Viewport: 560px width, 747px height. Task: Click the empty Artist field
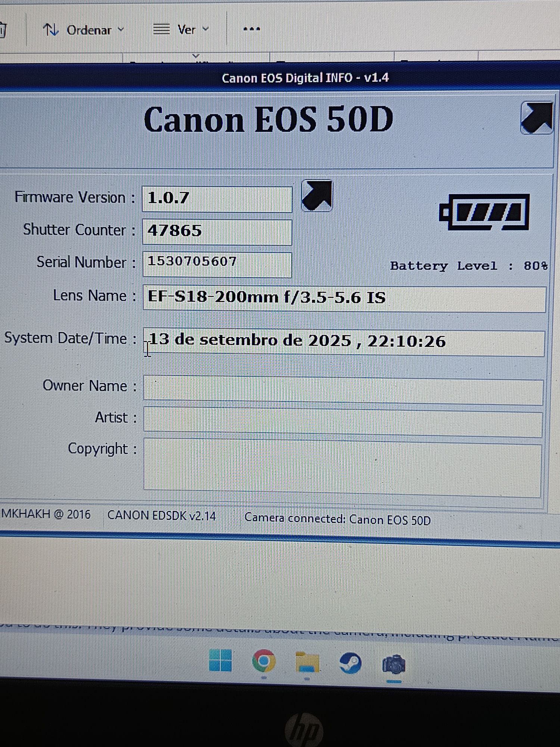coord(343,423)
